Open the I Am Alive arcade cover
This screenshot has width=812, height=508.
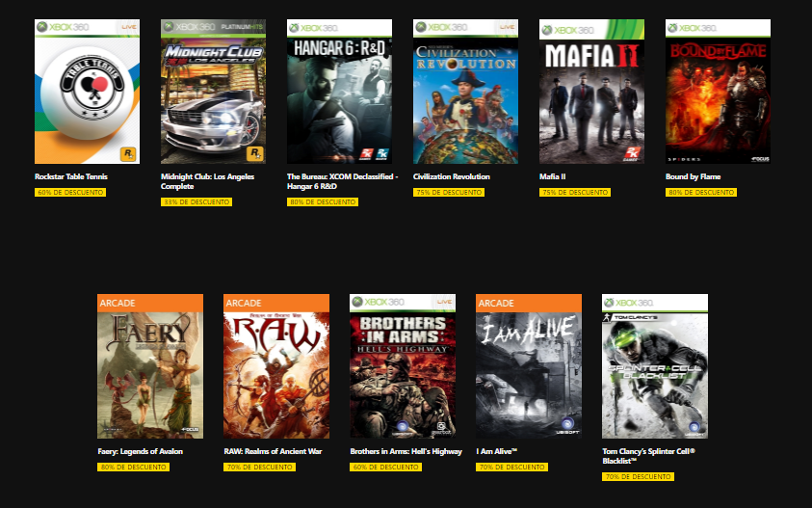[529, 366]
